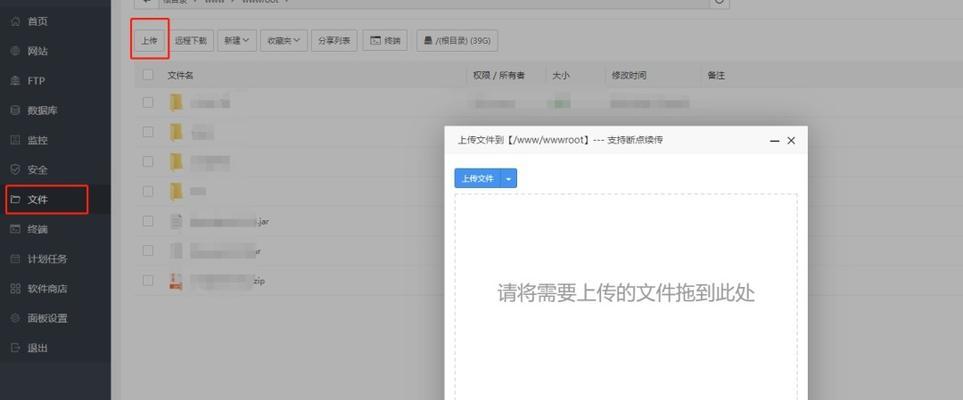Click the .jar file document icon
The image size is (963, 400).
click(176, 221)
